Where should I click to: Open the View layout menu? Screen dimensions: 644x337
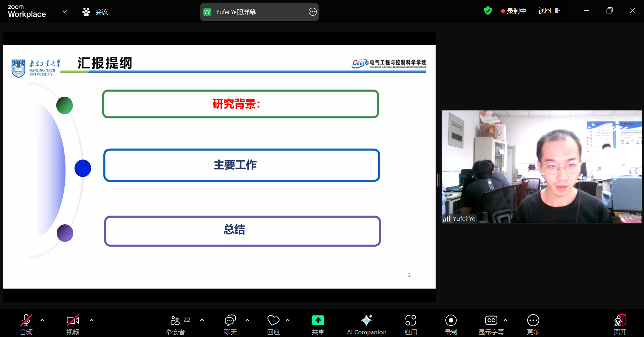[x=549, y=11]
